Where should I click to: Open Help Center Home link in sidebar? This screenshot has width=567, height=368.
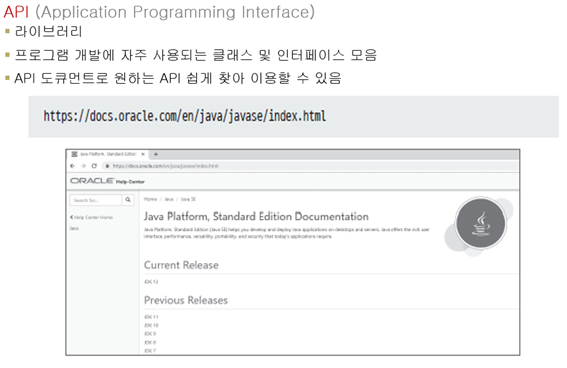pyautogui.click(x=91, y=217)
